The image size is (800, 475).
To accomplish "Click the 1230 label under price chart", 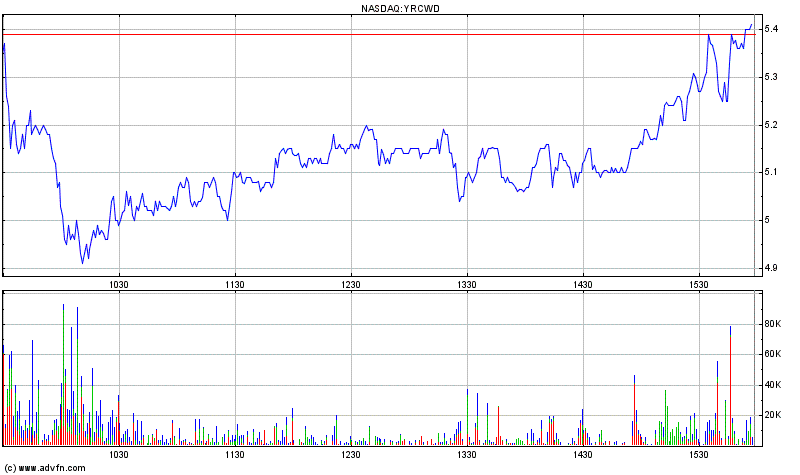I will 351,285.
